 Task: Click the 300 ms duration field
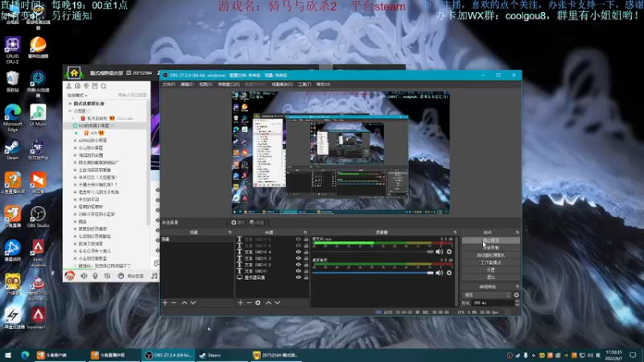(493, 302)
